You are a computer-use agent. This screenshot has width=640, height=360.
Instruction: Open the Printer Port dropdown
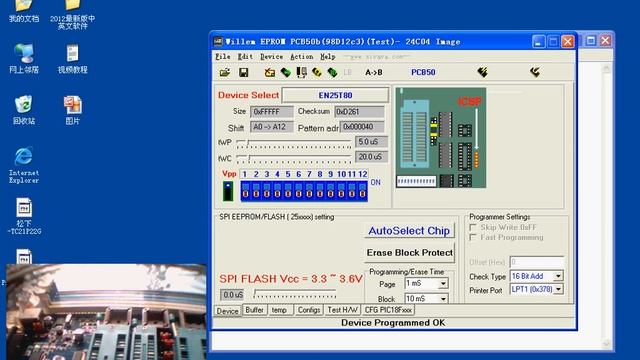click(x=558, y=289)
